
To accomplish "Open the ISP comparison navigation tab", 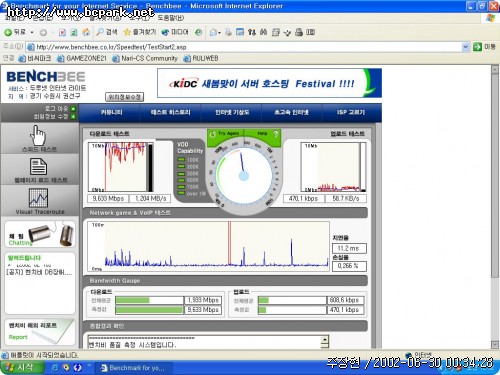I will pos(351,113).
